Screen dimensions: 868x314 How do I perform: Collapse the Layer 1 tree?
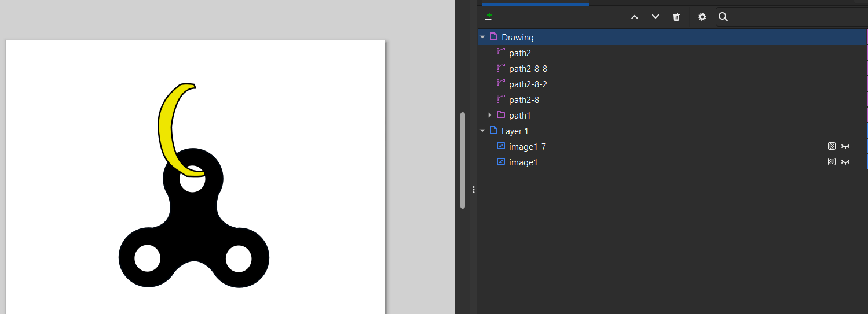pyautogui.click(x=482, y=131)
